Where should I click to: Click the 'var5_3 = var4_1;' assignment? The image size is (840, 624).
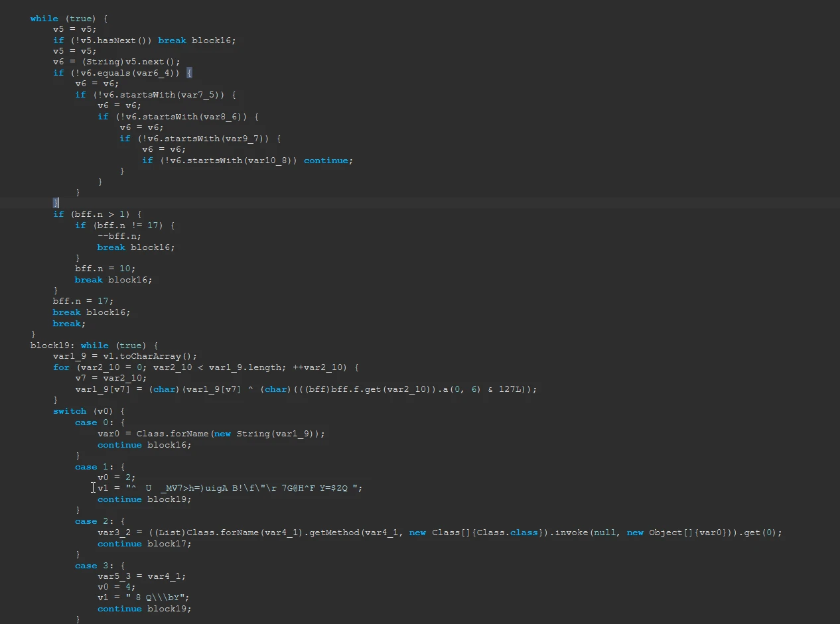(142, 576)
